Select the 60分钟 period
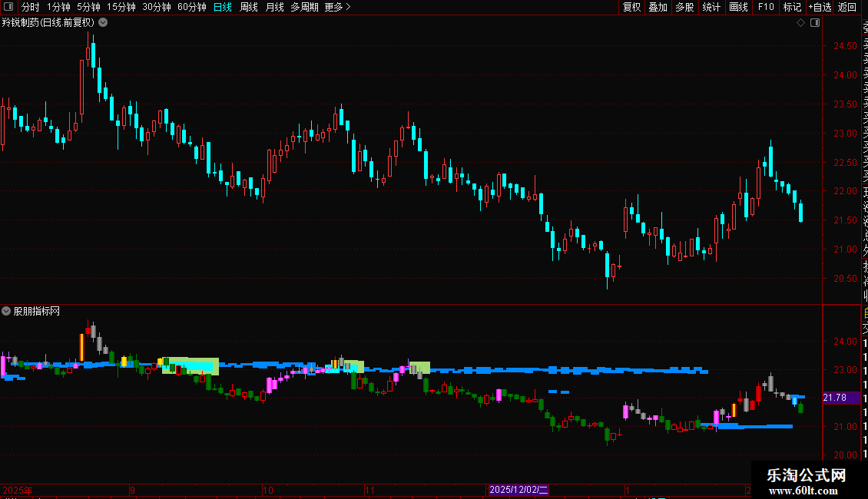The height and width of the screenshot is (499, 868). click(192, 7)
